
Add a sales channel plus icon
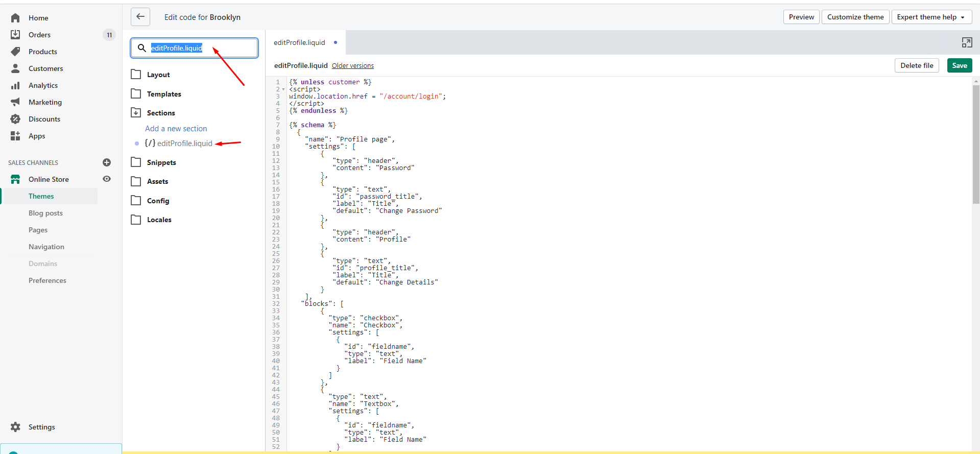click(x=107, y=162)
